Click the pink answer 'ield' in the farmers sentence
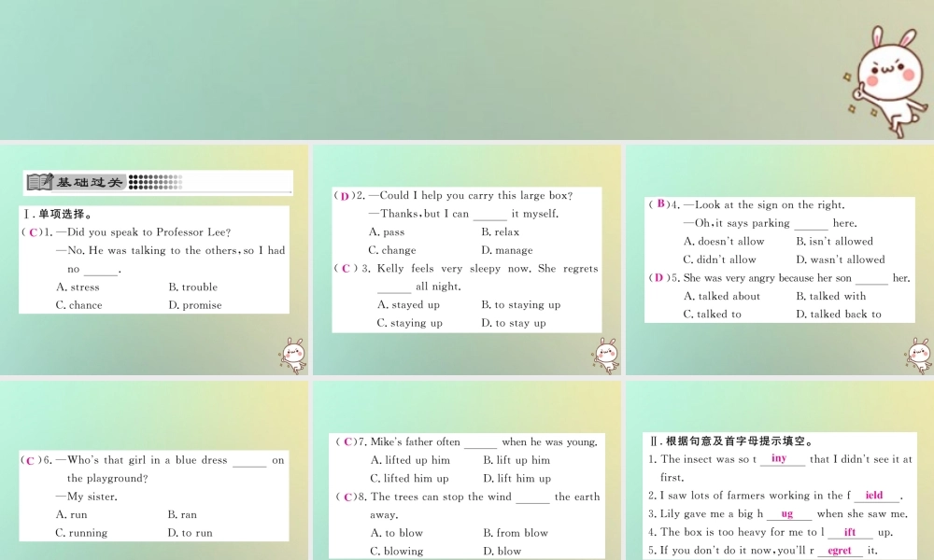The height and width of the screenshot is (560, 934). click(874, 495)
